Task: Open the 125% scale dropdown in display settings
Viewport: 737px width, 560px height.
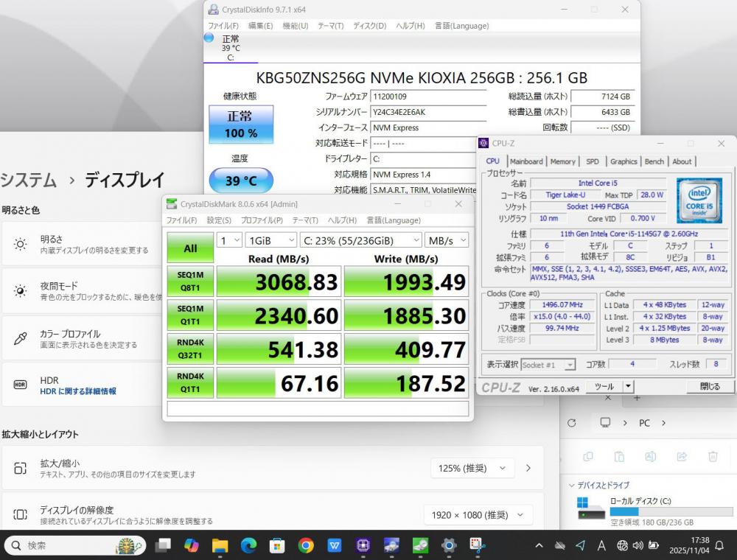Action: (x=472, y=468)
